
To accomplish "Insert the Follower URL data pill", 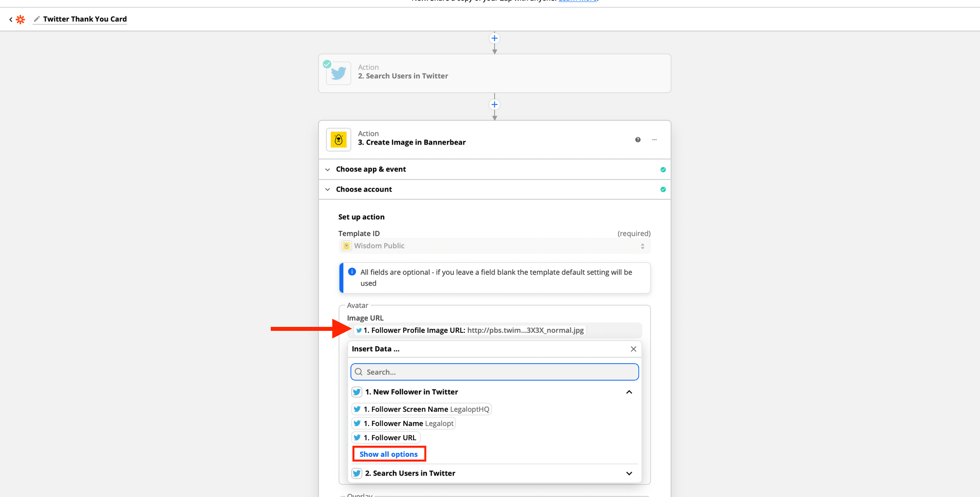I will (386, 438).
